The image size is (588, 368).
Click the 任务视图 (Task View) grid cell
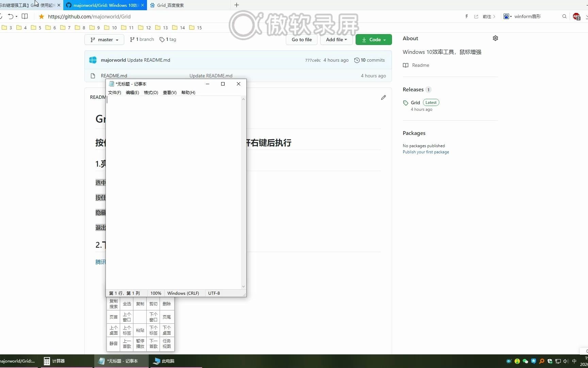point(166,343)
